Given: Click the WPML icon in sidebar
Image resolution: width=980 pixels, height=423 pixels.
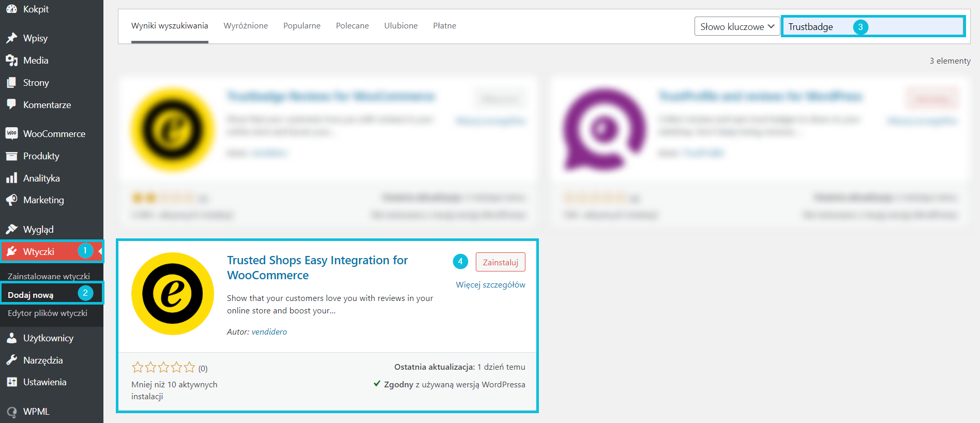Looking at the screenshot, I should click(11, 412).
